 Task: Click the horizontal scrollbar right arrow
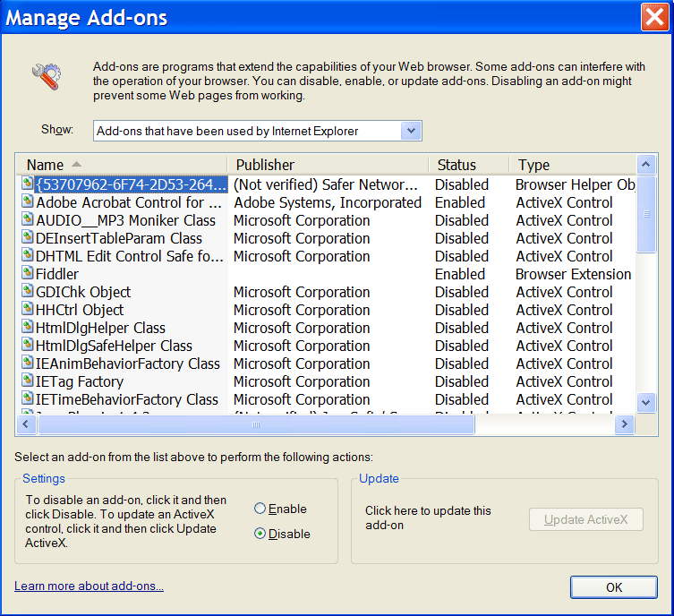coord(624,424)
